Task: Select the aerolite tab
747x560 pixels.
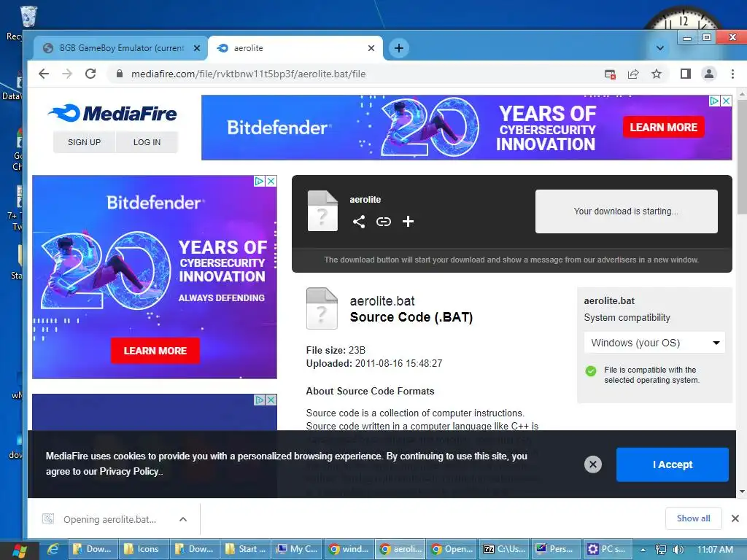Action: pos(295,48)
